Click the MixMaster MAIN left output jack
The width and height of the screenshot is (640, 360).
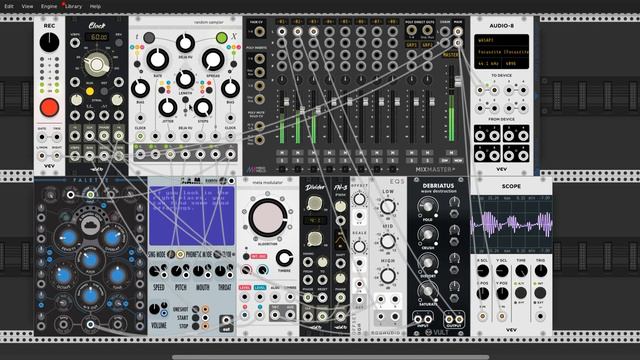click(x=458, y=31)
